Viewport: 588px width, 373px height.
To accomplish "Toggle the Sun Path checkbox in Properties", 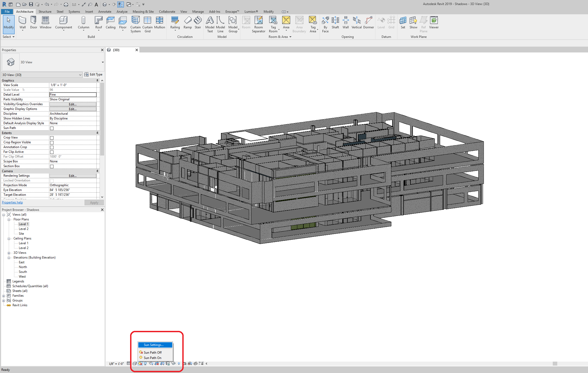I will click(x=52, y=128).
